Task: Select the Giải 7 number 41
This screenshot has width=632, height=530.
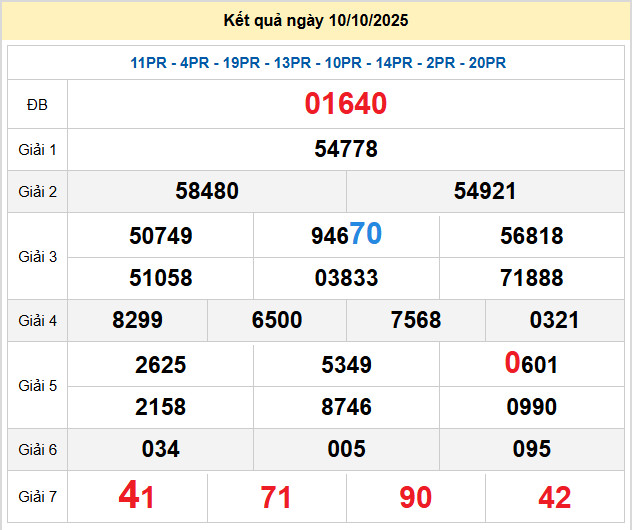Action: (137, 496)
